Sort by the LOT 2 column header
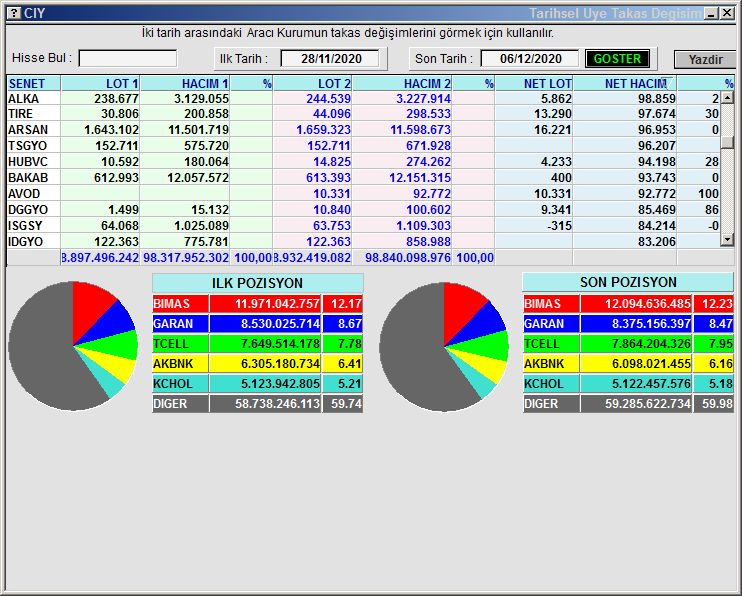 click(x=312, y=84)
